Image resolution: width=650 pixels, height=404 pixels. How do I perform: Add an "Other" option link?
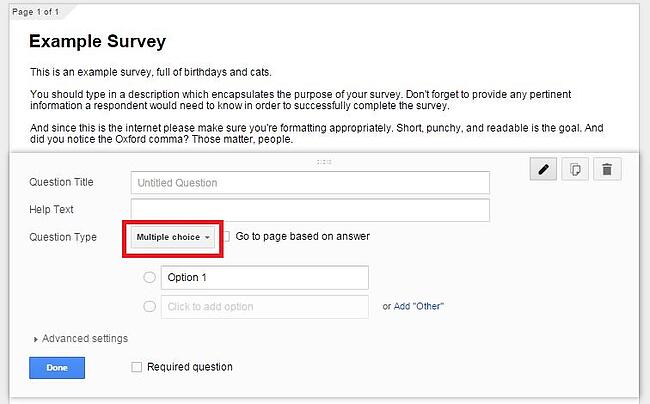pos(418,306)
